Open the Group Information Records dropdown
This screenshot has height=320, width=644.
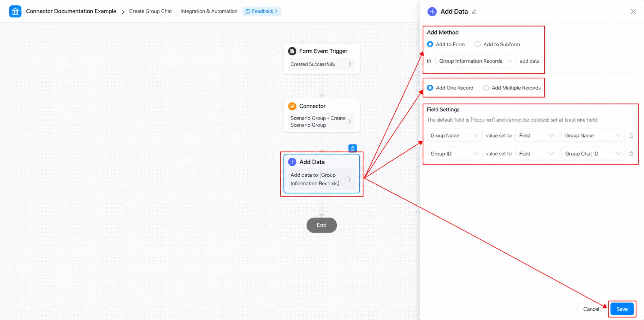coord(475,61)
